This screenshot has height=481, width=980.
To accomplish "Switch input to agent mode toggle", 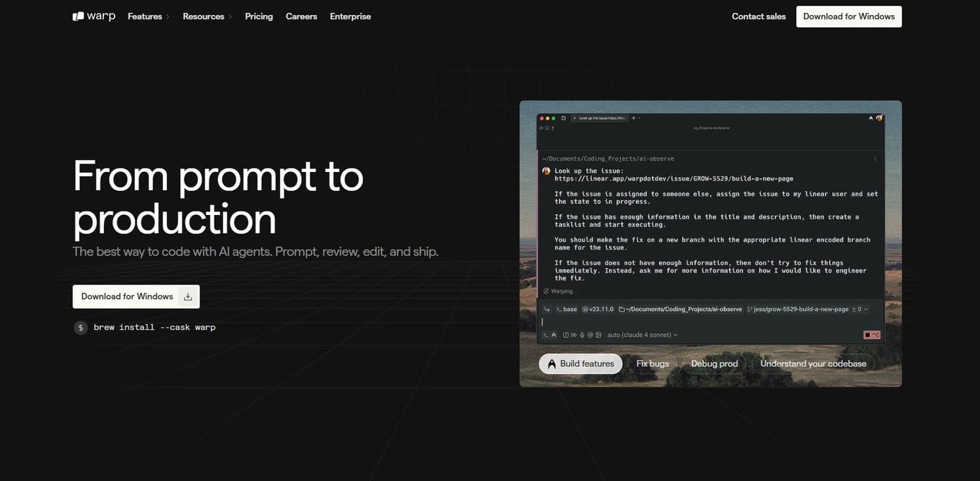I will pos(554,335).
